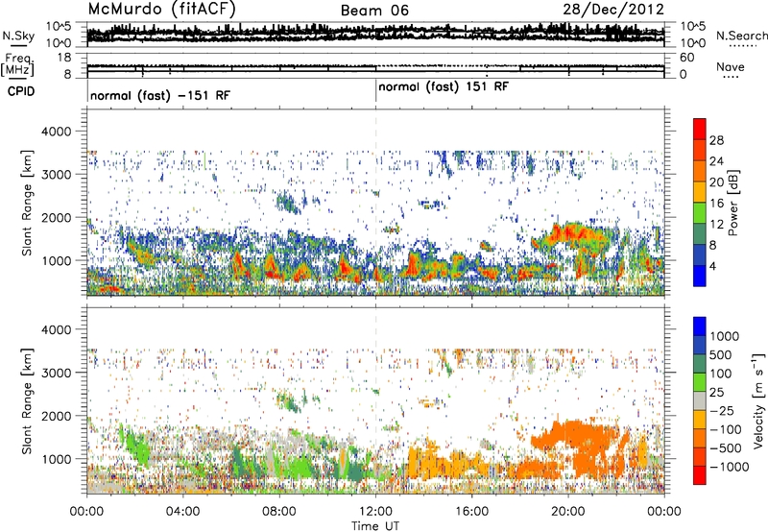
Task: Click '2000' tick on velocity panel axis
Action: pos(56,416)
